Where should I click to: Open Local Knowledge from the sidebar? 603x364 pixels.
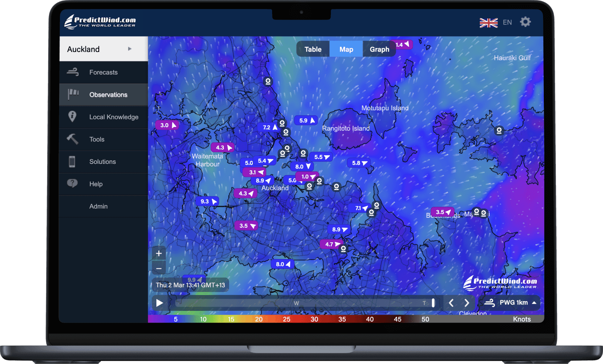tap(113, 117)
